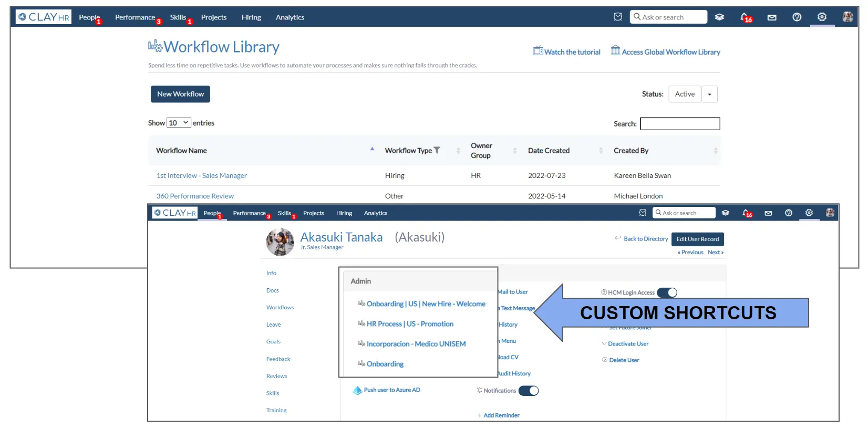868x429 pixels.
Task: Open the settings gear in the Akasuki profile window
Action: coord(809,213)
